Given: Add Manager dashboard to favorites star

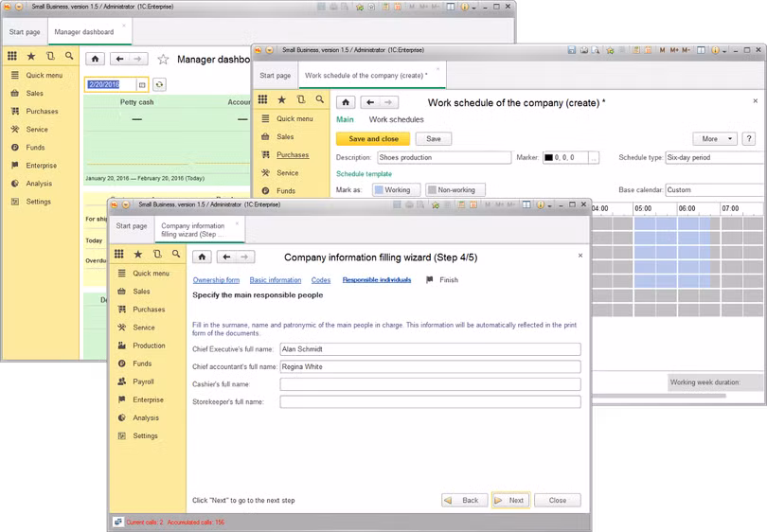Looking at the screenshot, I should coord(163,59).
